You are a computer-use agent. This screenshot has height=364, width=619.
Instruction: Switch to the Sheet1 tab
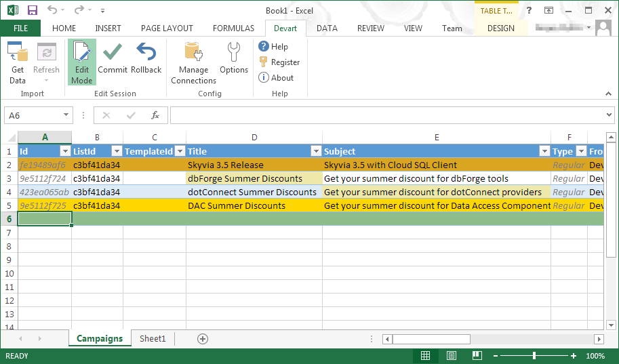(153, 338)
